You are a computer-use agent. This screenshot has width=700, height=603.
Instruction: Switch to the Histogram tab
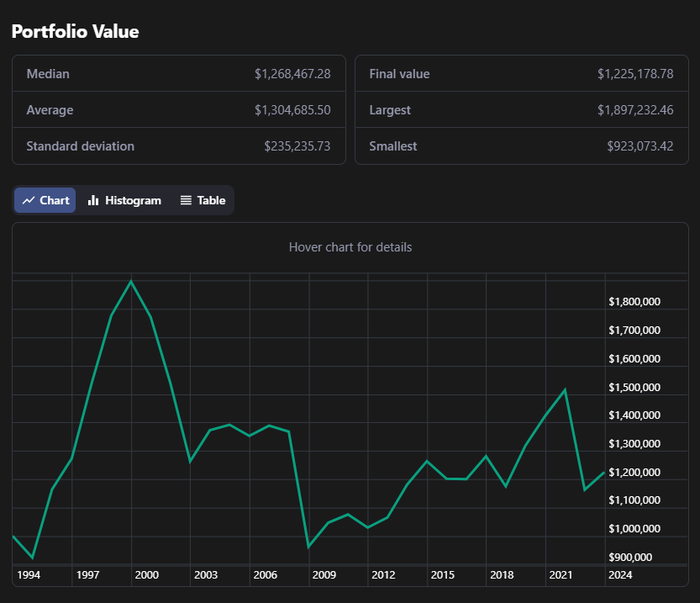click(x=124, y=200)
